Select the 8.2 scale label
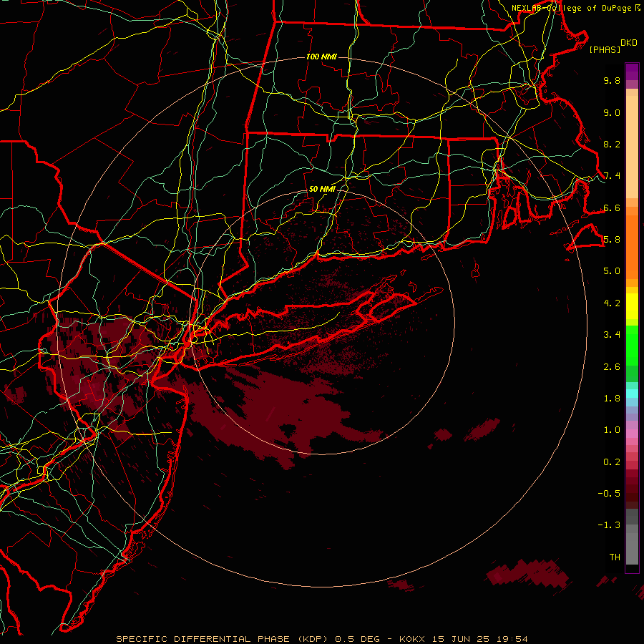644x644 pixels. [612, 144]
